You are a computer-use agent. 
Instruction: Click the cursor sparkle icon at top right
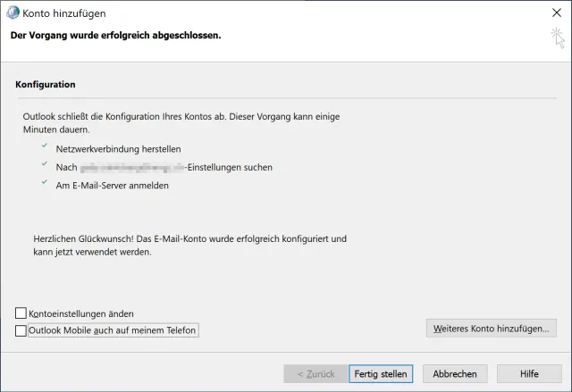558,38
